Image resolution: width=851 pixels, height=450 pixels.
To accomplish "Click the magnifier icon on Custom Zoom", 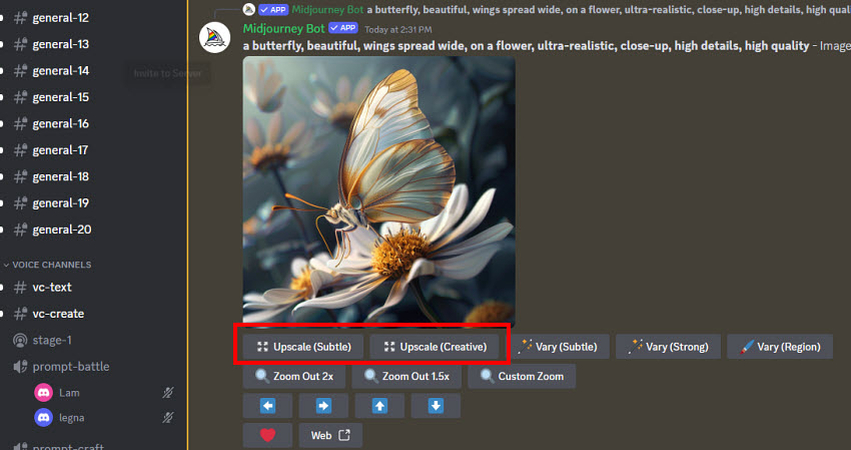I will pos(487,376).
